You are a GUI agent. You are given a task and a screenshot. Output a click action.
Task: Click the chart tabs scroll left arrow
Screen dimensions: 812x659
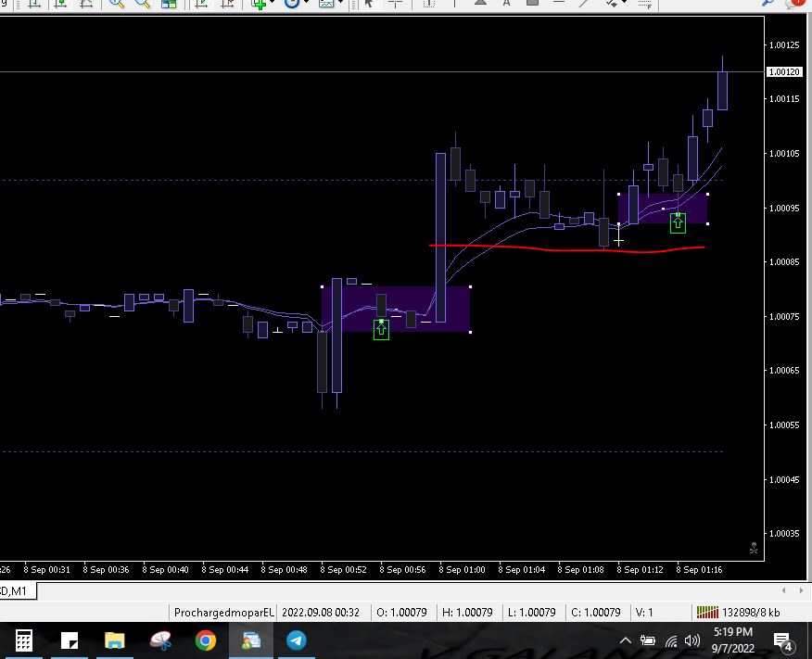point(783,590)
